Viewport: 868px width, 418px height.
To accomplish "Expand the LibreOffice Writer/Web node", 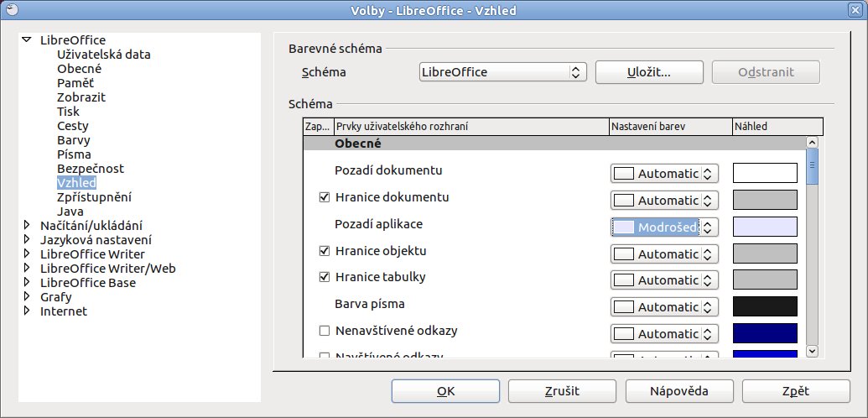I will (x=27, y=269).
